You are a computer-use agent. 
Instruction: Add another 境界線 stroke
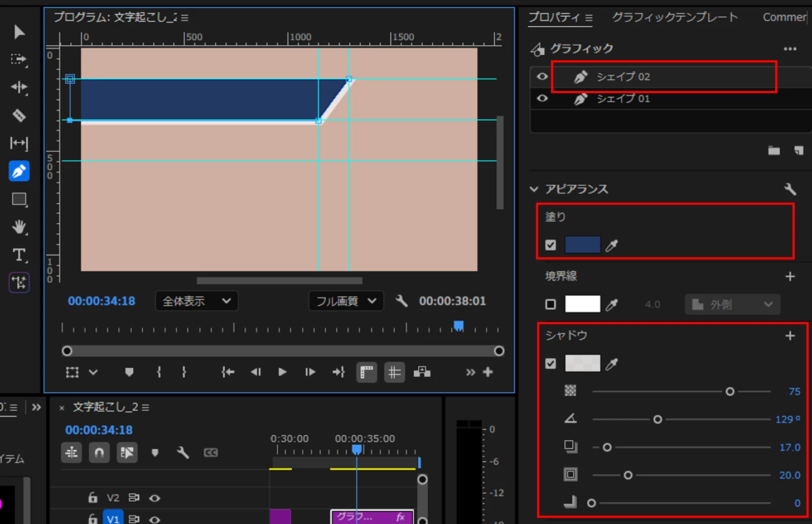tap(790, 276)
